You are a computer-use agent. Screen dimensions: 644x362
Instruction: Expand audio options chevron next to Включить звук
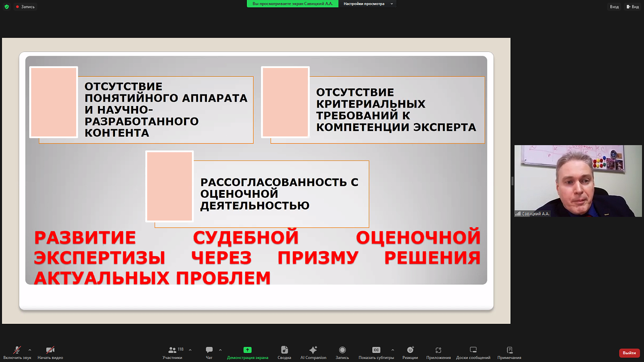pos(30,350)
